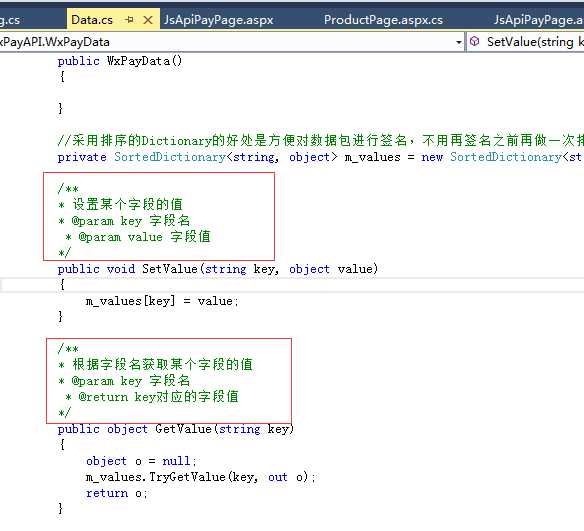The height and width of the screenshot is (531, 584).
Task: Click the GetValue method name
Action: click(x=184, y=429)
